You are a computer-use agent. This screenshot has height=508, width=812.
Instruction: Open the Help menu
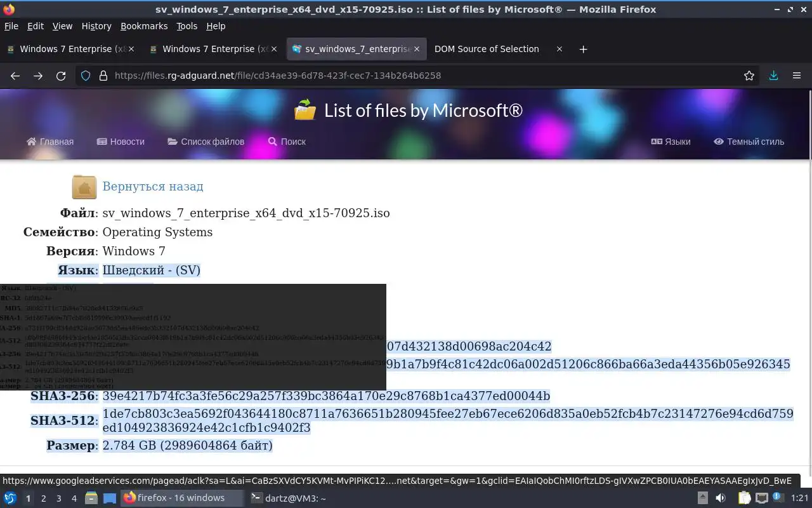pos(216,26)
